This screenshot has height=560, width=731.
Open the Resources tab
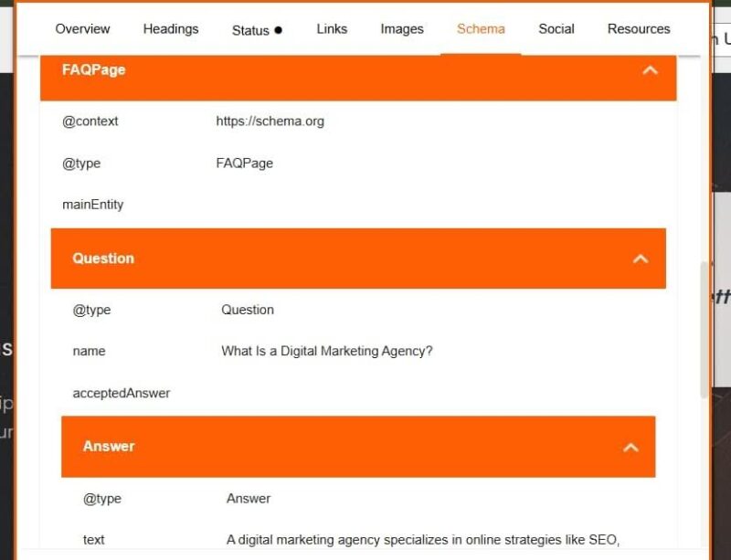(x=639, y=29)
